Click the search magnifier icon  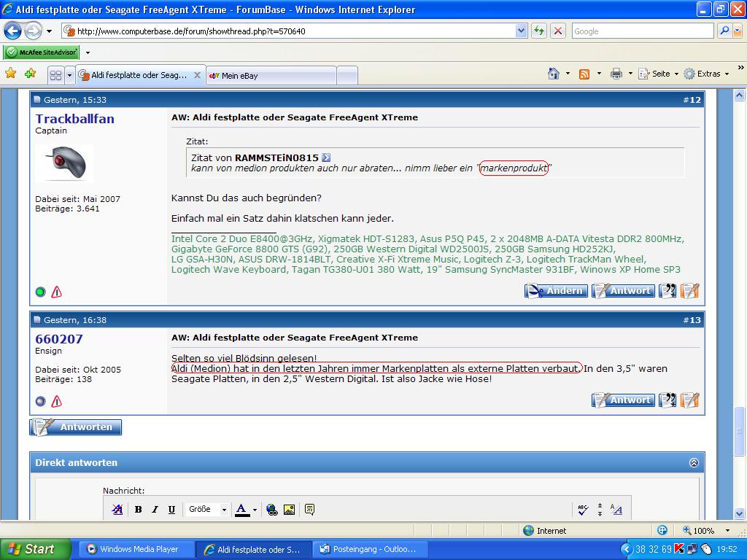click(724, 31)
